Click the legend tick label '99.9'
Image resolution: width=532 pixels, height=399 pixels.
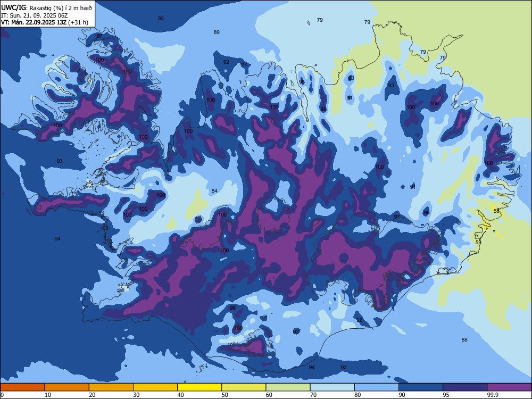[x=493, y=395]
